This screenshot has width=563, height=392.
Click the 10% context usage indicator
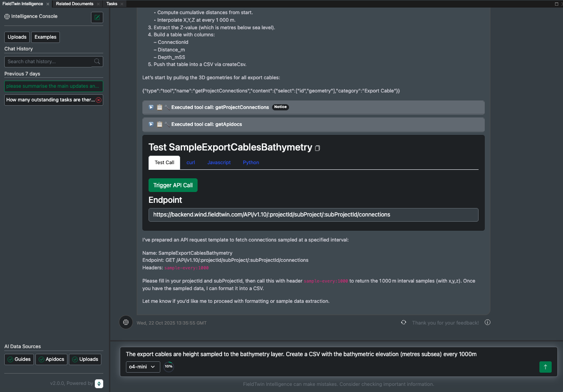pyautogui.click(x=168, y=367)
